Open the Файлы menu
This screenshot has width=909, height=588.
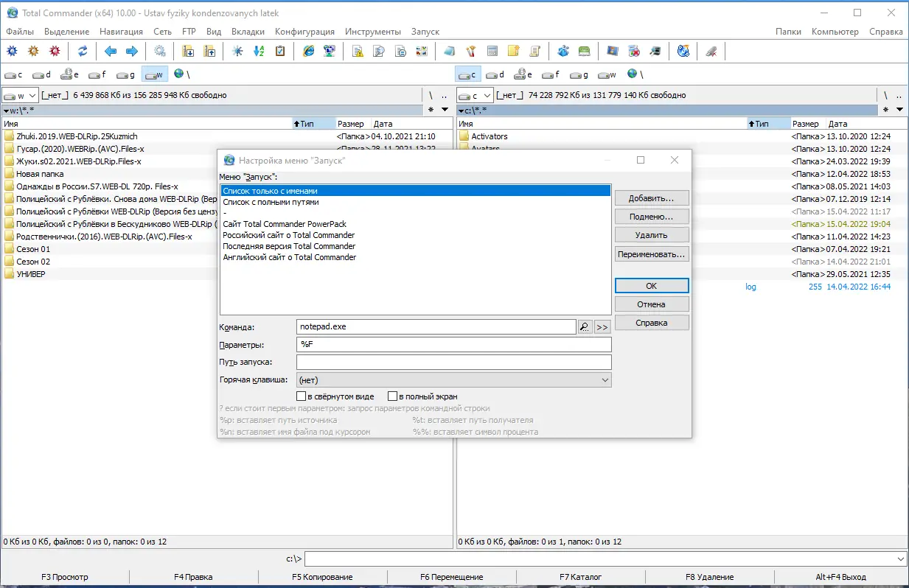click(x=20, y=32)
